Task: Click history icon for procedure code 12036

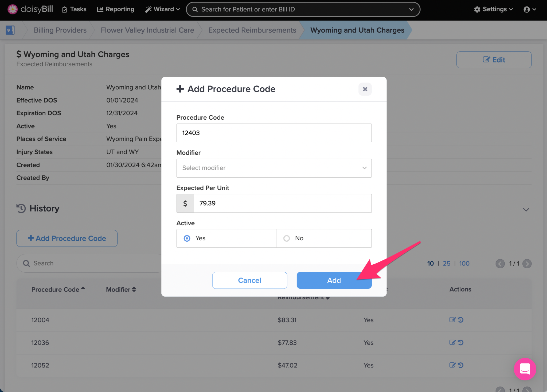Action: coord(461,342)
